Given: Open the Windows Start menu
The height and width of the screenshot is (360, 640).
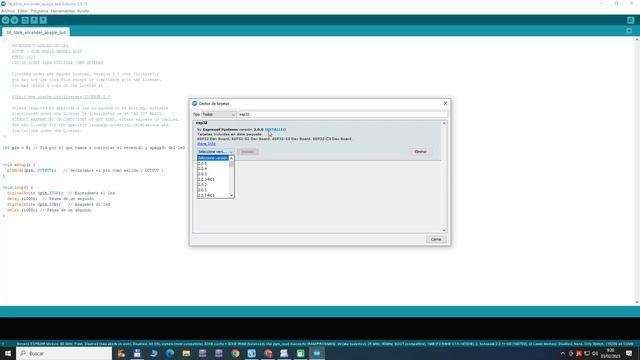Looking at the screenshot, I should 8,353.
